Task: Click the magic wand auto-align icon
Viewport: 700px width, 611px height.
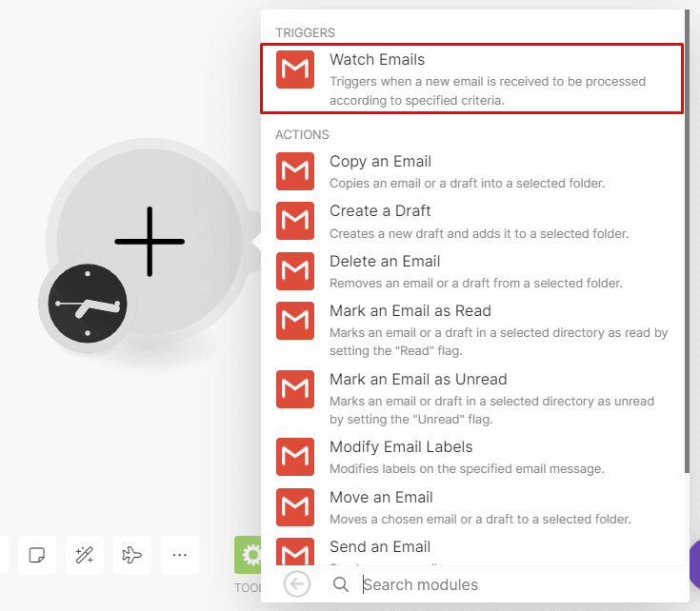Action: tap(85, 555)
